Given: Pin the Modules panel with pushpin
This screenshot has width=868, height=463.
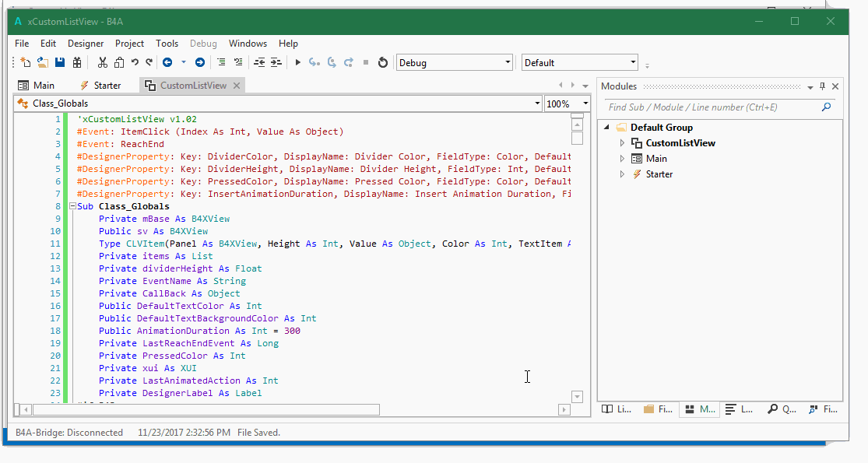Looking at the screenshot, I should pyautogui.click(x=822, y=86).
